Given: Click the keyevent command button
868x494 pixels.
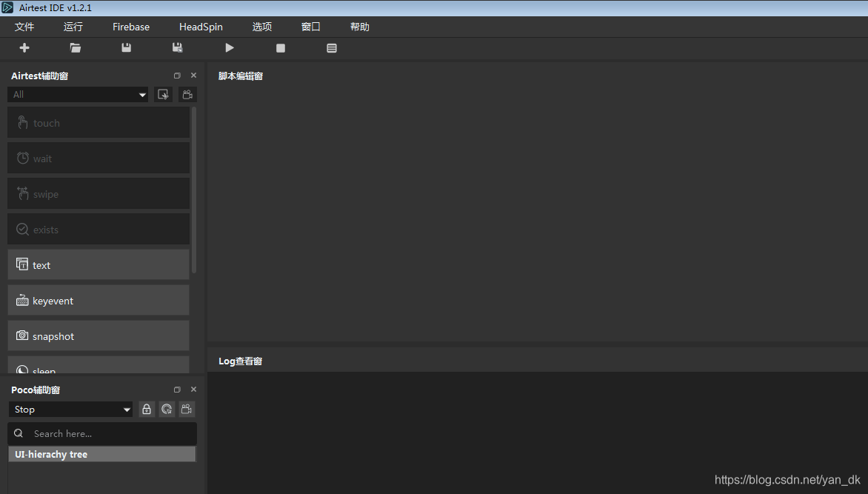Looking at the screenshot, I should point(99,300).
